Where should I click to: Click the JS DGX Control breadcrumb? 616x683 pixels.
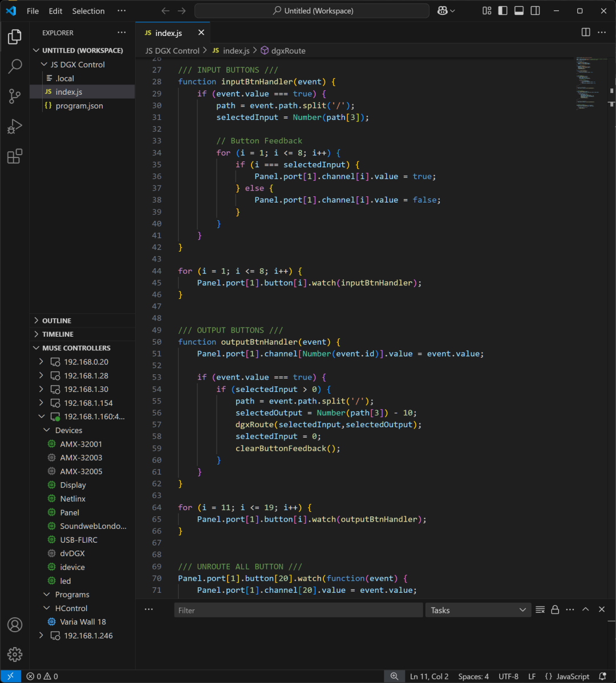(x=172, y=51)
